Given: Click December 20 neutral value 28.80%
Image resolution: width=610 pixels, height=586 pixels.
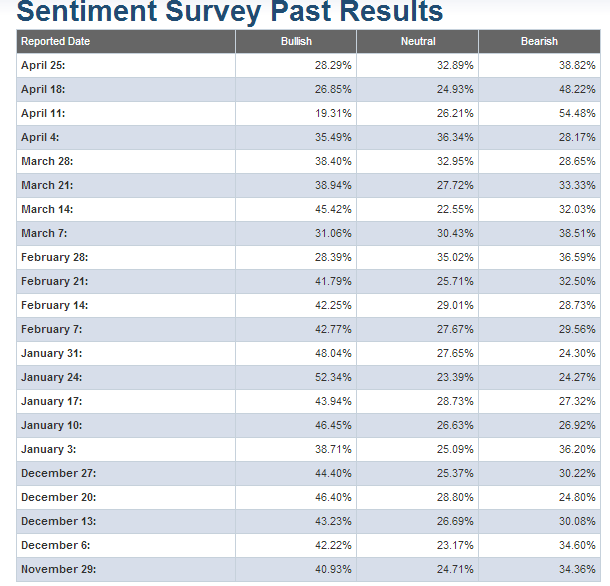Looking at the screenshot, I should [x=454, y=497].
